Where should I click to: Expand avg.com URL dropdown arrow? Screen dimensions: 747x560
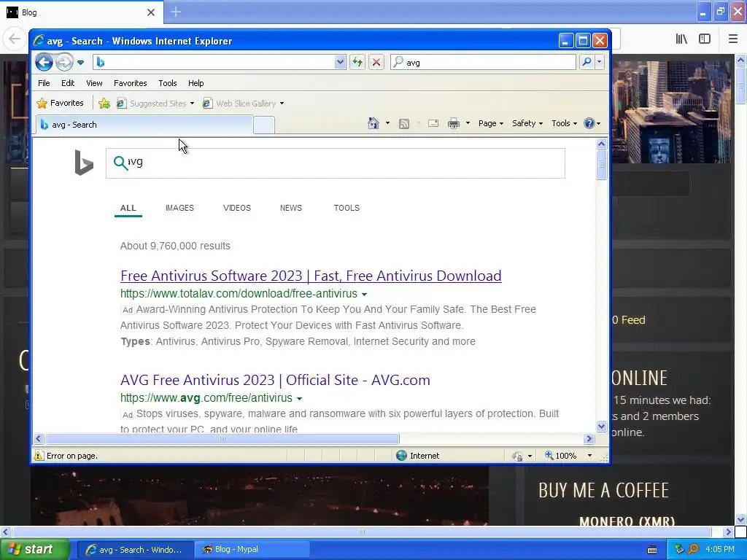(299, 399)
